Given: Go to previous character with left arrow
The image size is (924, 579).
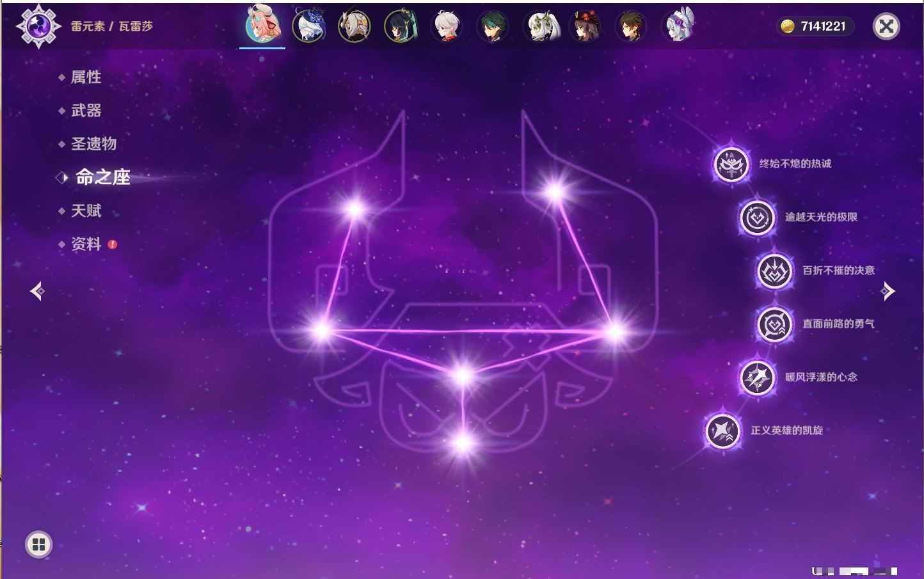Looking at the screenshot, I should tap(38, 291).
